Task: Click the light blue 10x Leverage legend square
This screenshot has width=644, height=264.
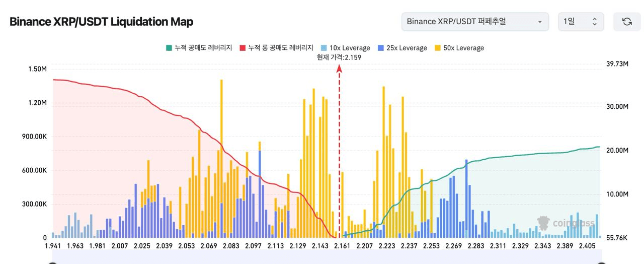Action: [x=324, y=48]
